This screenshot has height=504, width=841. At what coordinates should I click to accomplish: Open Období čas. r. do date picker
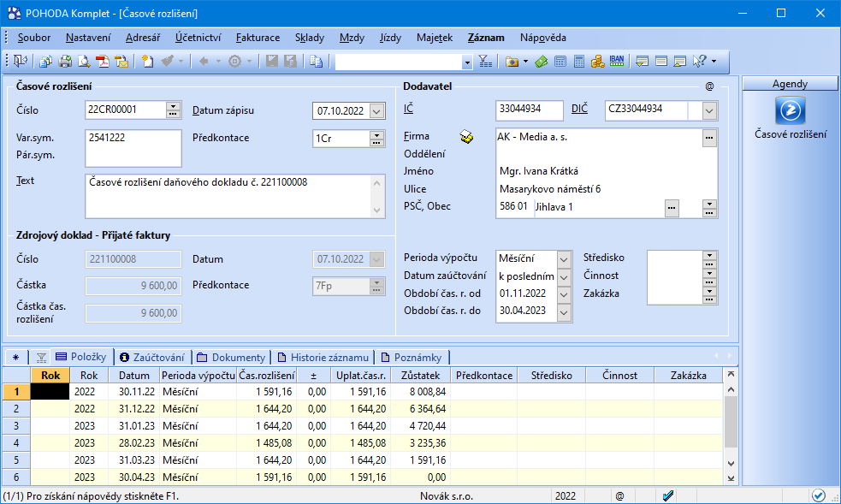(564, 311)
